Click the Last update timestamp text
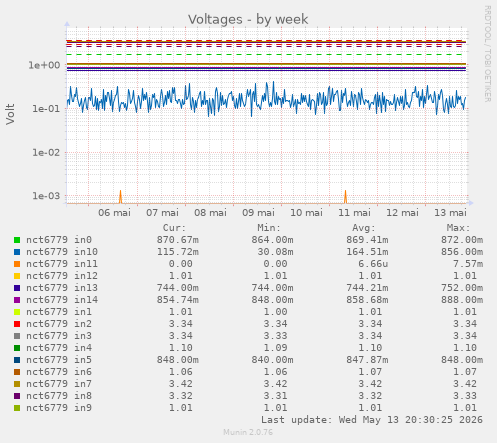 (x=372, y=420)
